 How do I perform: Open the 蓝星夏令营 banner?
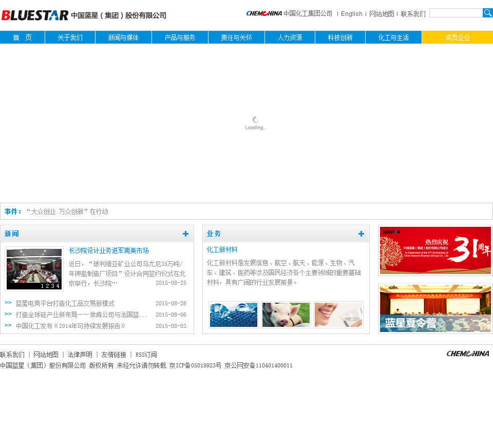click(435, 308)
